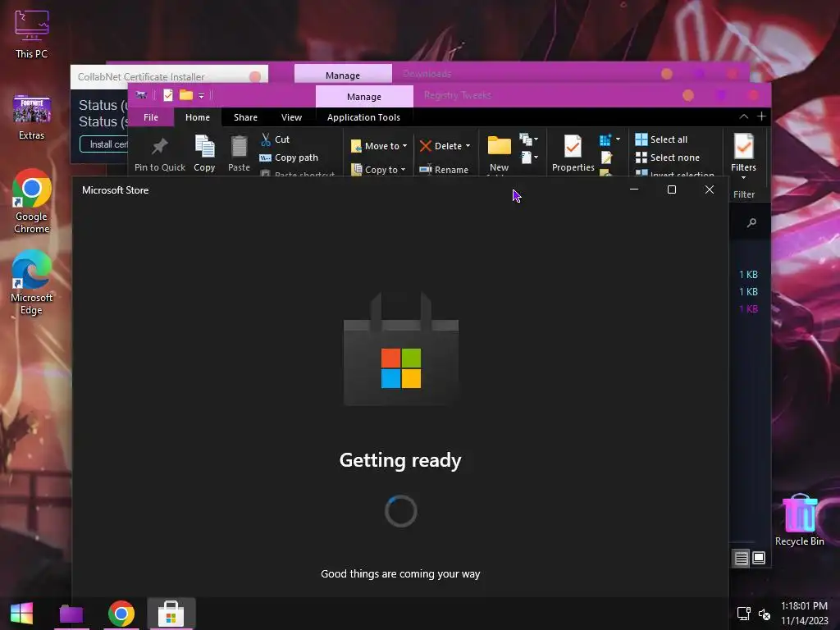The height and width of the screenshot is (630, 840).
Task: Open the File tab in Explorer
Action: 151,117
